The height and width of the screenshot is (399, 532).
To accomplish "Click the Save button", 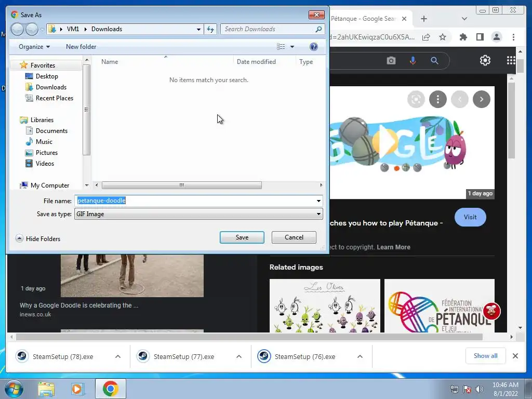I will point(242,237).
